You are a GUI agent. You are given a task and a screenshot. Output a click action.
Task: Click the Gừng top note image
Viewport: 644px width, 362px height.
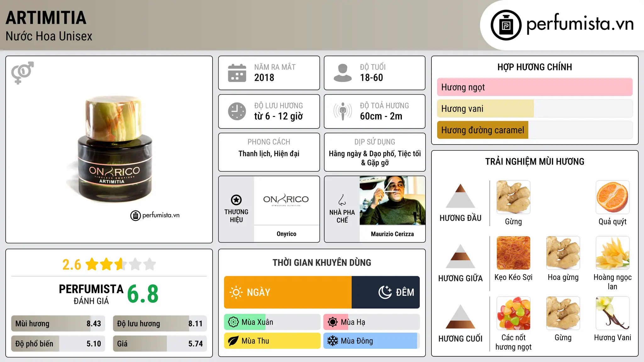click(x=514, y=197)
